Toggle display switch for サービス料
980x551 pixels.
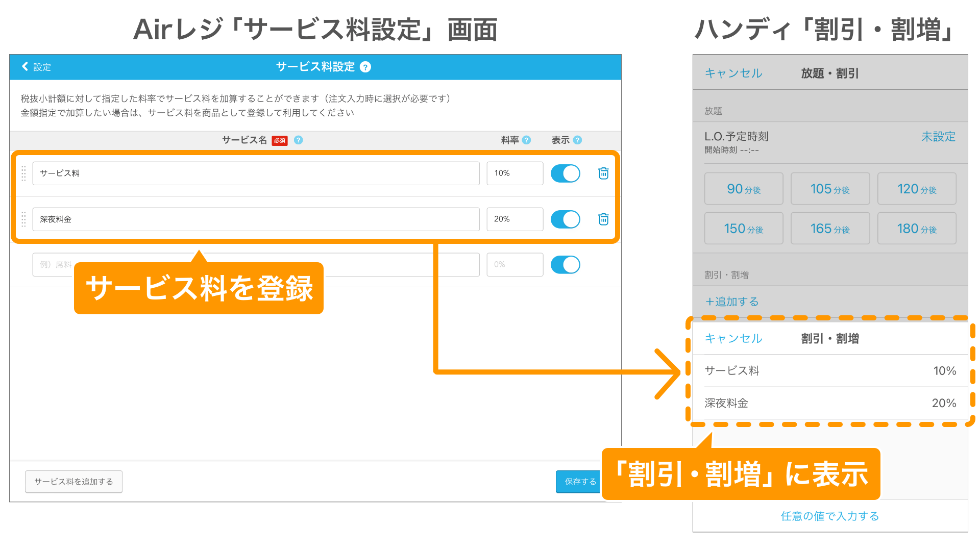point(566,173)
